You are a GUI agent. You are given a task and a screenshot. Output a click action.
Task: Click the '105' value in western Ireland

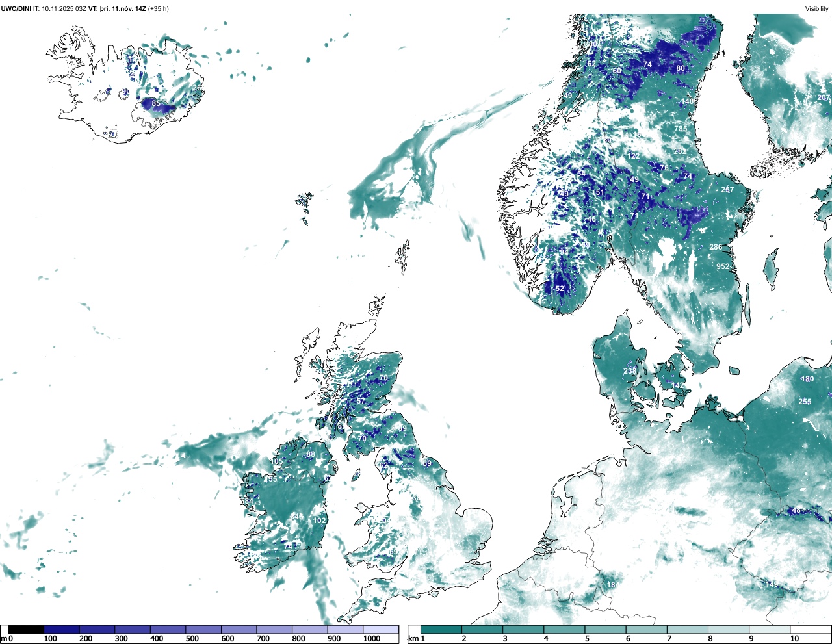pyautogui.click(x=277, y=461)
